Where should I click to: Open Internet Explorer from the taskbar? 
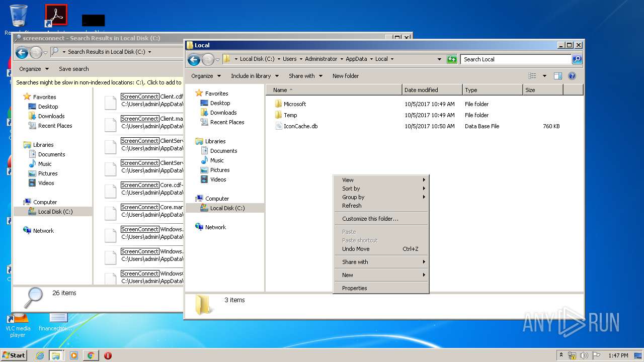pos(40,355)
